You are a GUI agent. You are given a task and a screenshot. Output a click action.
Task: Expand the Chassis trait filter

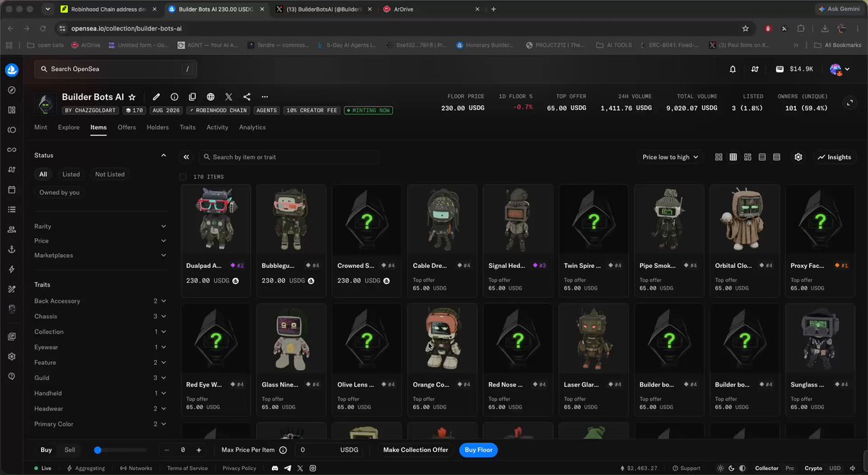click(101, 316)
